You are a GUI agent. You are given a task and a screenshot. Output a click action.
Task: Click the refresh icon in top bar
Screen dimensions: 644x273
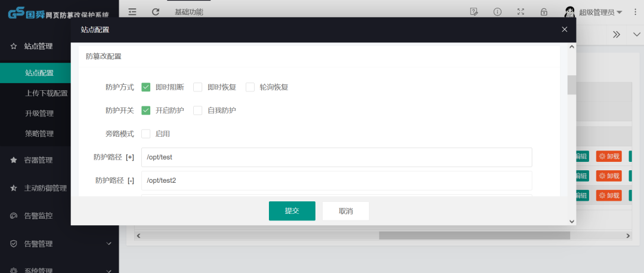pos(156,11)
